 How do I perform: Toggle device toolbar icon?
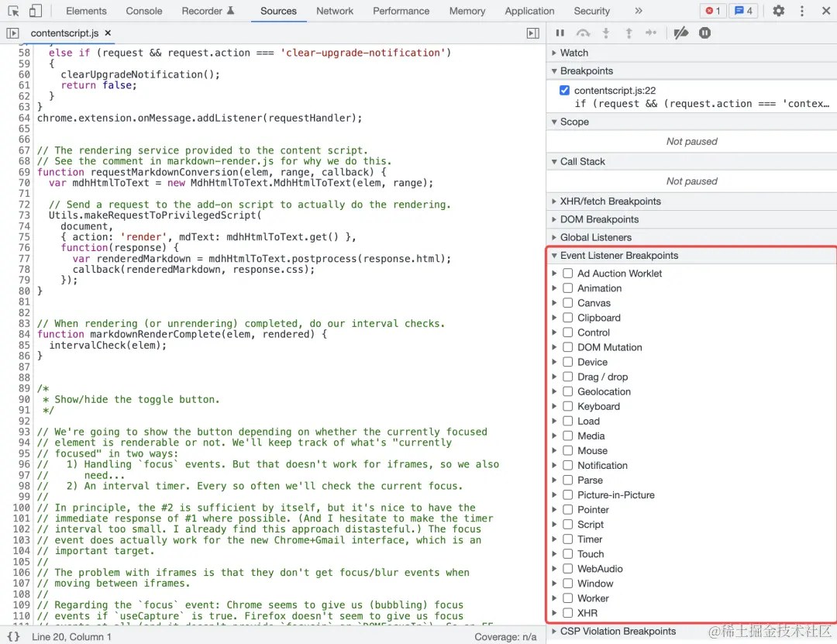(35, 11)
